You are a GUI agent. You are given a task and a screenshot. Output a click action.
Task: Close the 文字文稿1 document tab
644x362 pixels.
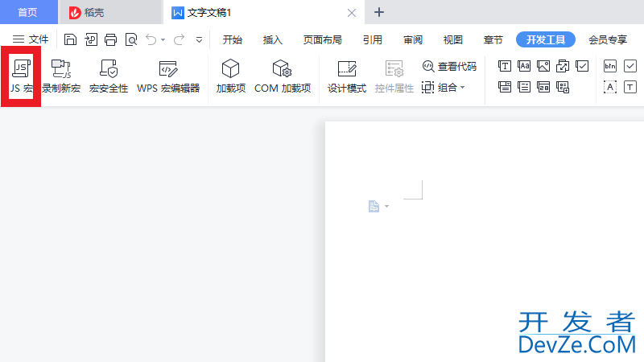[x=352, y=13]
